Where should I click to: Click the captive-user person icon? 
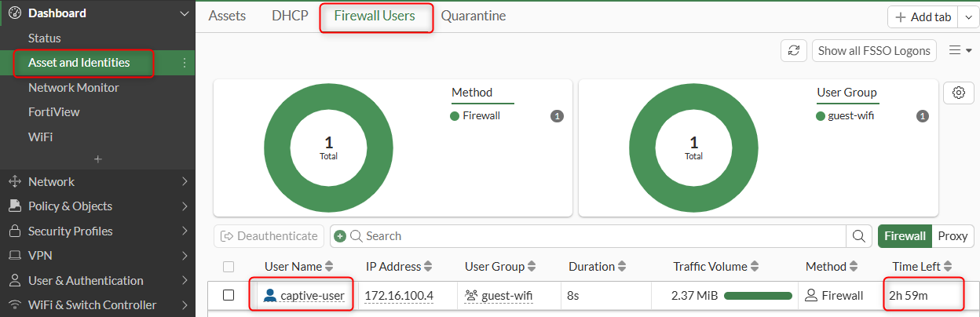pyautogui.click(x=270, y=296)
